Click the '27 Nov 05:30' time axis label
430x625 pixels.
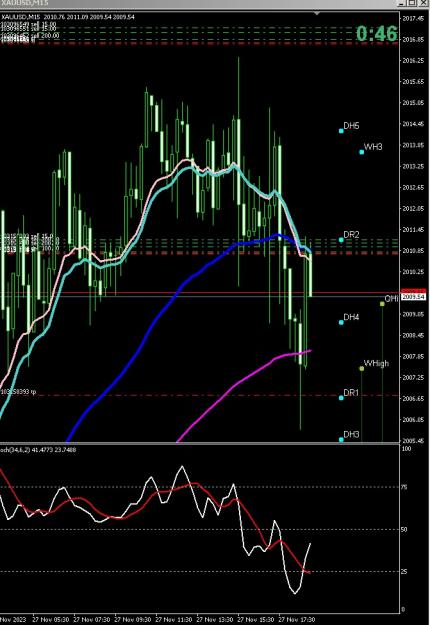point(50,620)
